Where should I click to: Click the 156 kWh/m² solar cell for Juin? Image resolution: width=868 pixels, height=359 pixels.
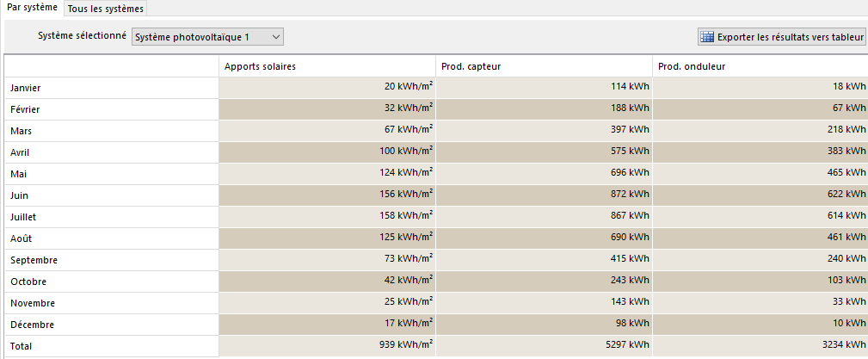pos(327,195)
